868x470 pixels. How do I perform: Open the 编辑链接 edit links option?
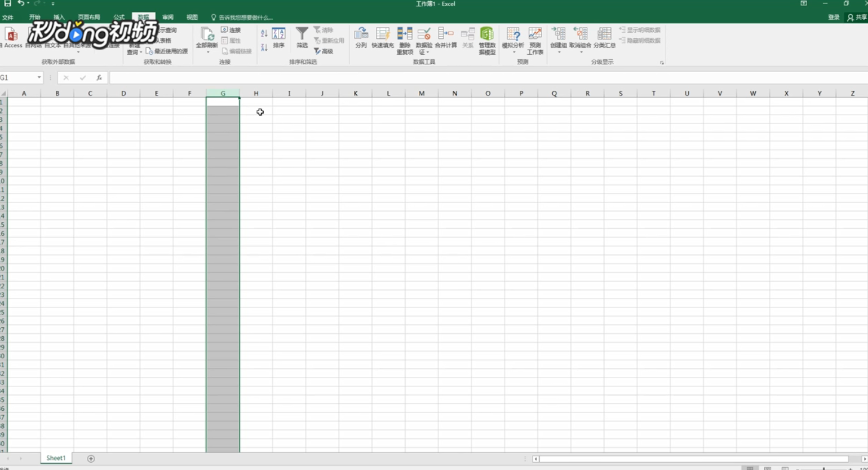point(237,51)
